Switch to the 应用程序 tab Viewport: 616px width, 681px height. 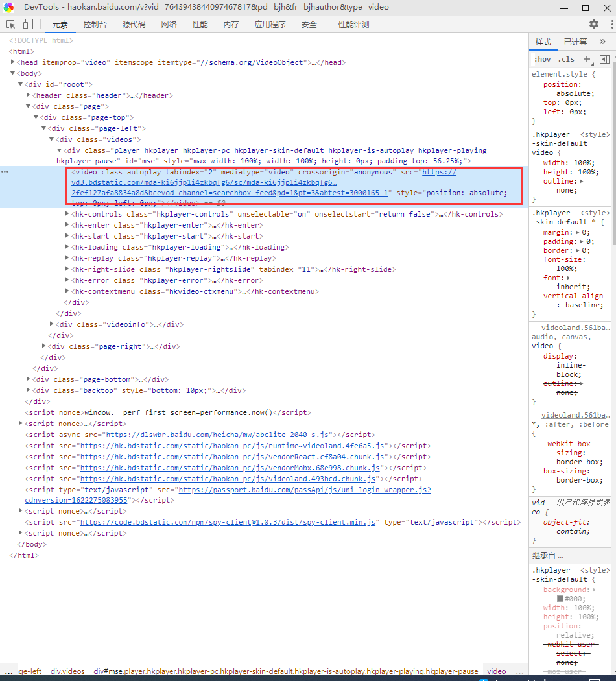[270, 25]
